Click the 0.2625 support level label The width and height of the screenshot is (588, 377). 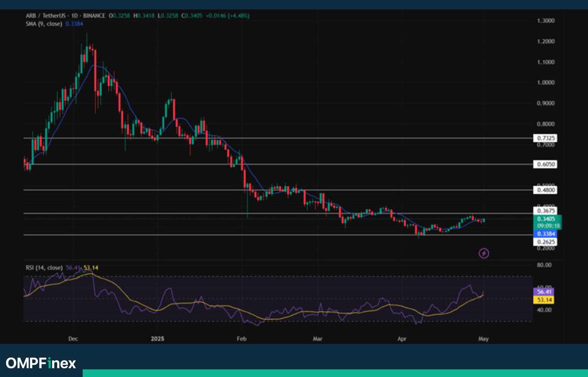(545, 242)
